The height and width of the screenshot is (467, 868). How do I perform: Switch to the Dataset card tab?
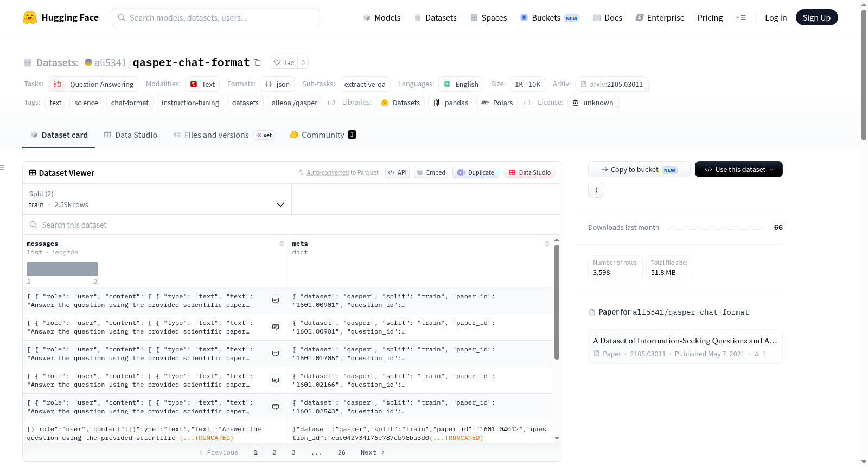tap(59, 135)
